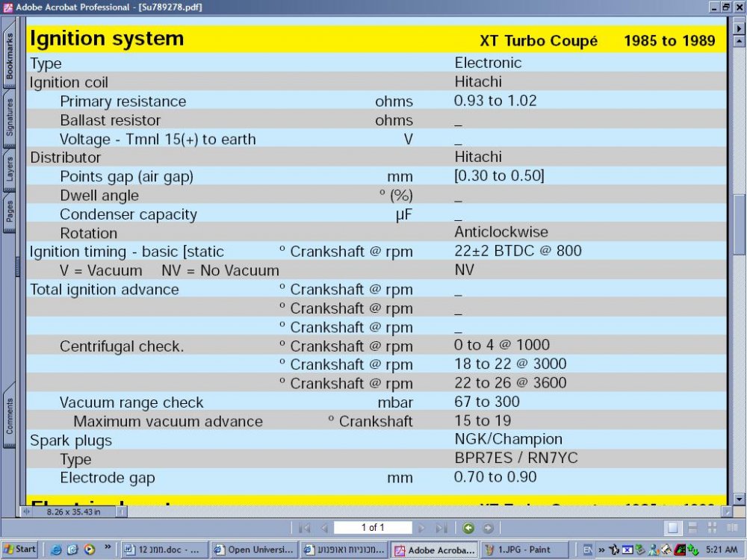The height and width of the screenshot is (560, 747).
Task: Click the page number field '1 of 1'
Action: (x=373, y=528)
